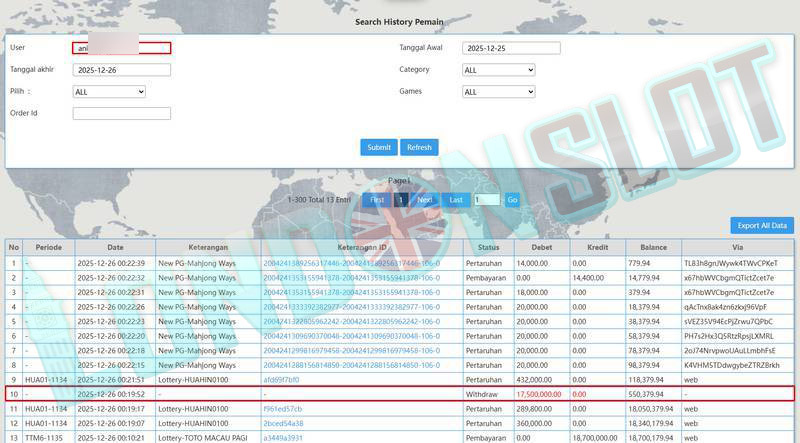This screenshot has width=800, height=443.
Task: Open Keterangan ID link a3449a3931
Action: point(282,437)
